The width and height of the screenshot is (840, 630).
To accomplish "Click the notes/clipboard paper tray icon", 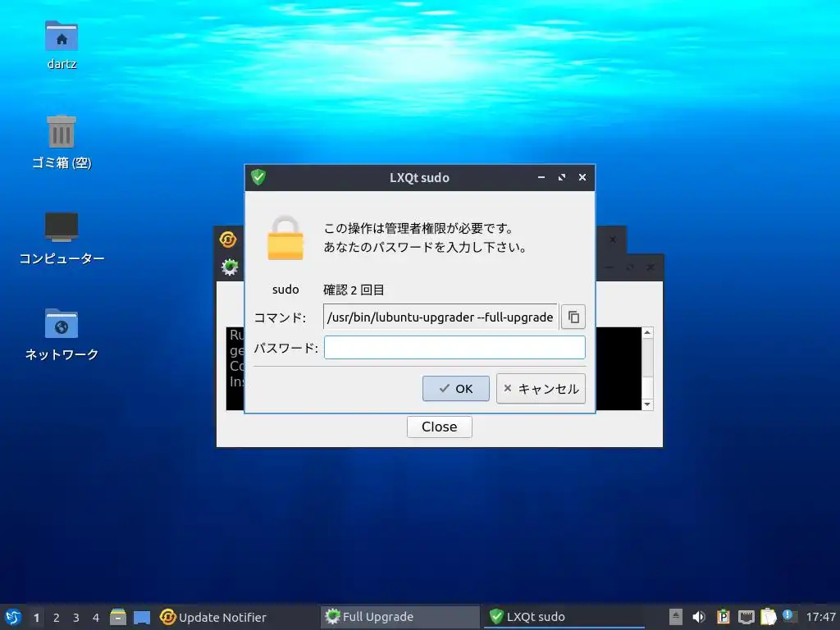I will pyautogui.click(x=768, y=617).
